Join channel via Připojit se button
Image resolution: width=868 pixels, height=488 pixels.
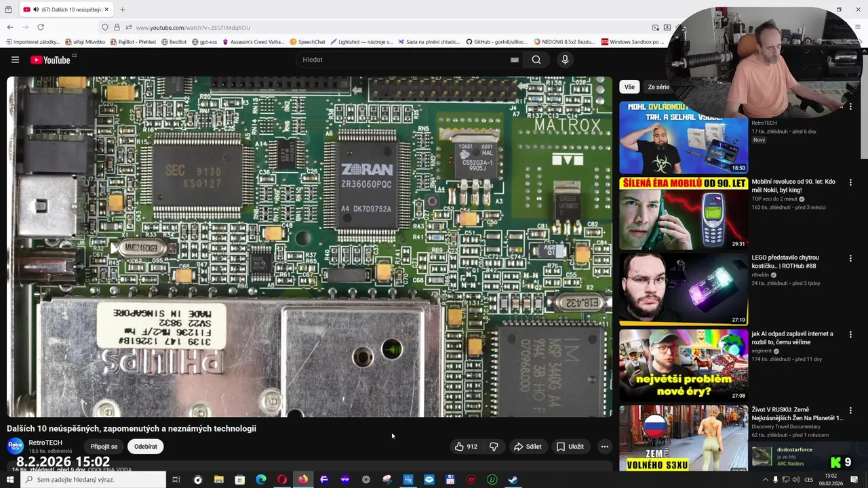[104, 447]
